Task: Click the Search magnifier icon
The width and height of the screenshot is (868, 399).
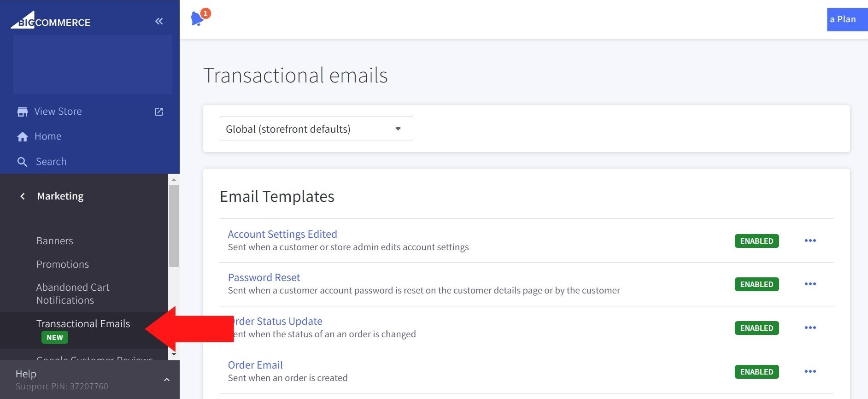Action: pyautogui.click(x=22, y=162)
